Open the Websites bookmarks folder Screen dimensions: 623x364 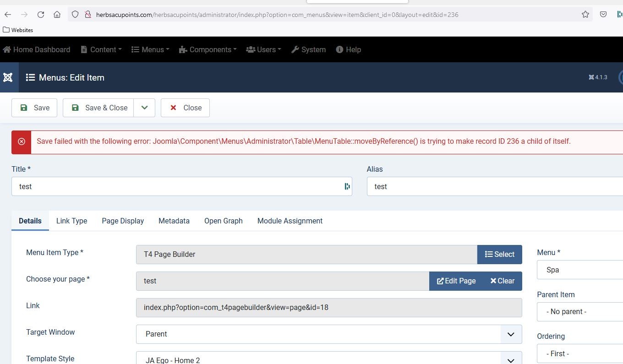pyautogui.click(x=18, y=30)
